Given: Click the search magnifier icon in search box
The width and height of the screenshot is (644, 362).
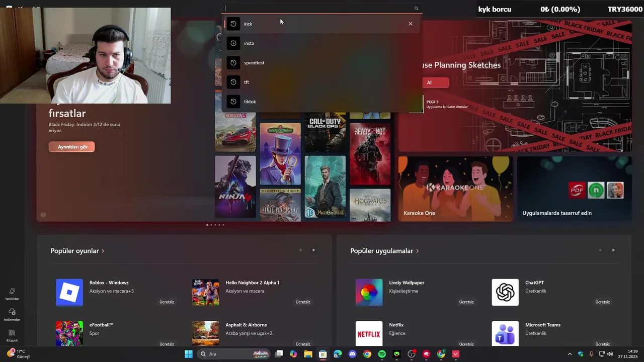Looking at the screenshot, I should coord(416,8).
